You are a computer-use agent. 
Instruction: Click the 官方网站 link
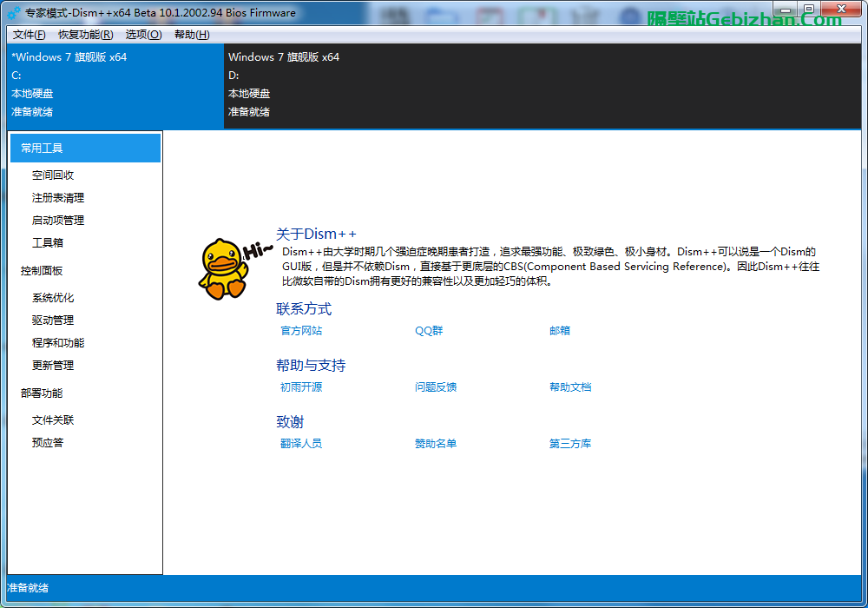coord(301,331)
